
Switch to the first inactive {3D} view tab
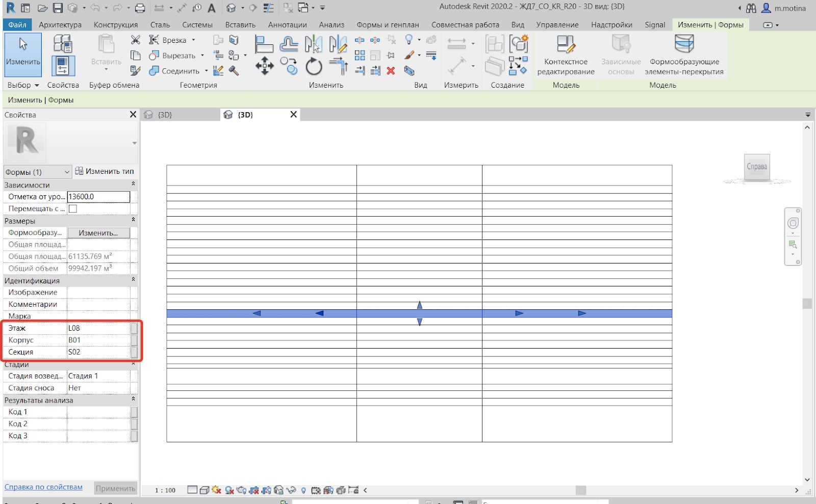[181, 115]
